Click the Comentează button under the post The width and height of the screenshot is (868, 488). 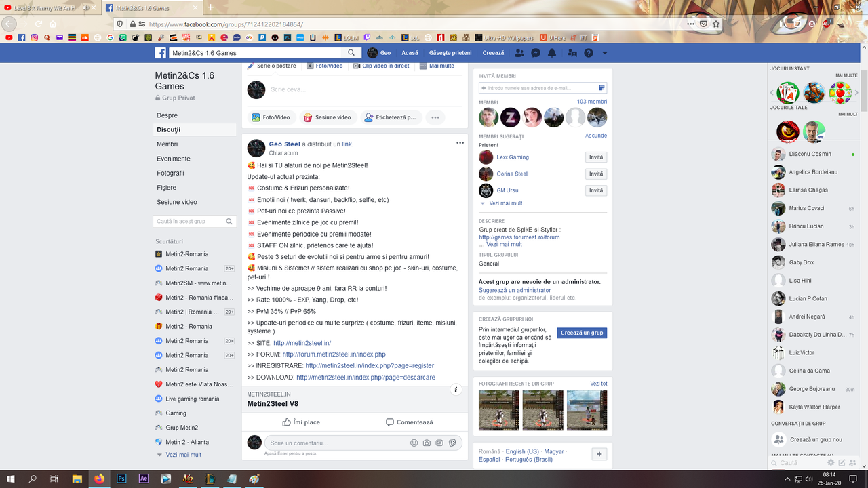(x=409, y=422)
